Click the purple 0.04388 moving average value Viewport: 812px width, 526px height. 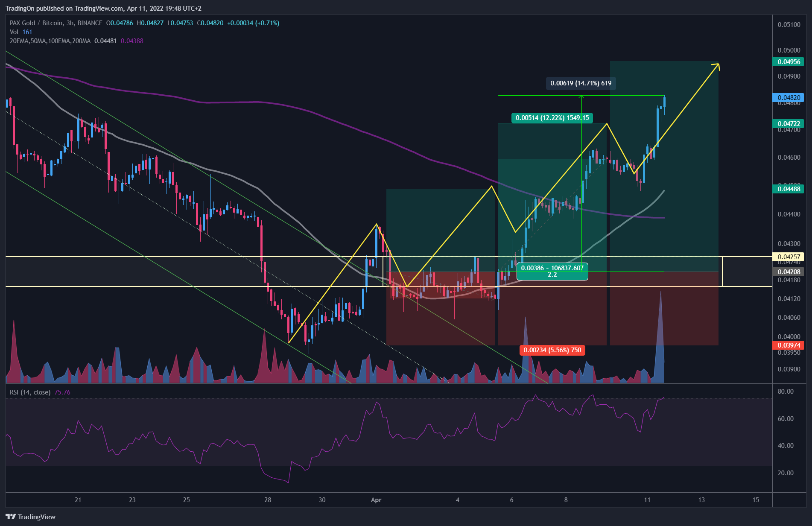click(x=132, y=41)
